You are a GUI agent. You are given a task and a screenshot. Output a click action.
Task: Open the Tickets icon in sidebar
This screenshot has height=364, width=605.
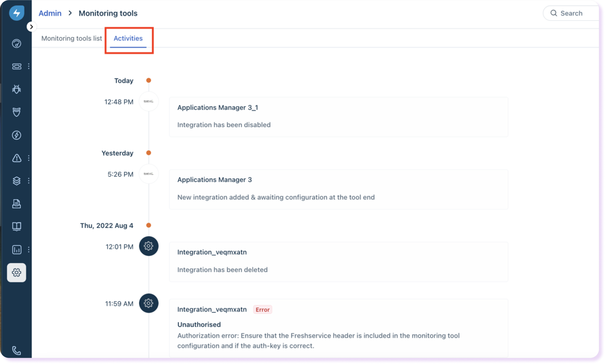pyautogui.click(x=16, y=66)
